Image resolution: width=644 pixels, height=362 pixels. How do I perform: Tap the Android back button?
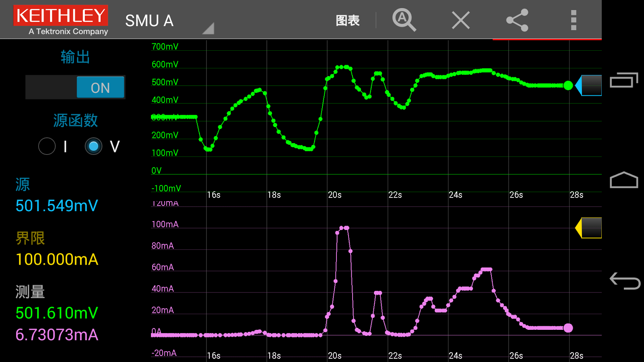625,281
